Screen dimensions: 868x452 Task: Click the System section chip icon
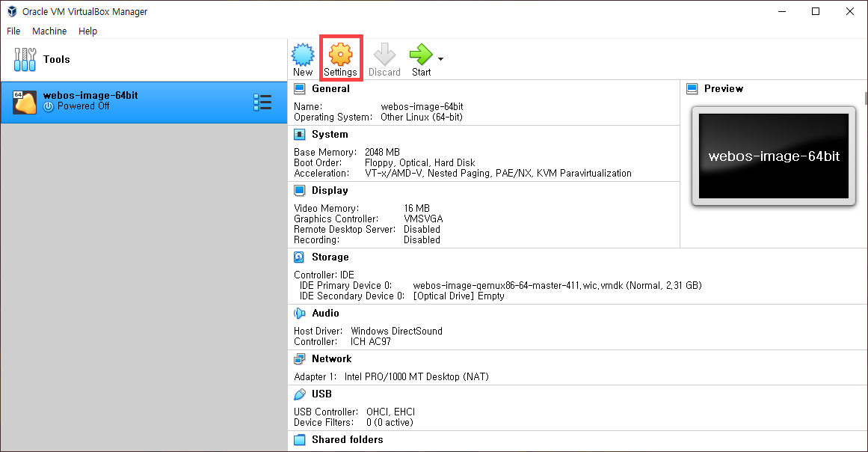(300, 135)
